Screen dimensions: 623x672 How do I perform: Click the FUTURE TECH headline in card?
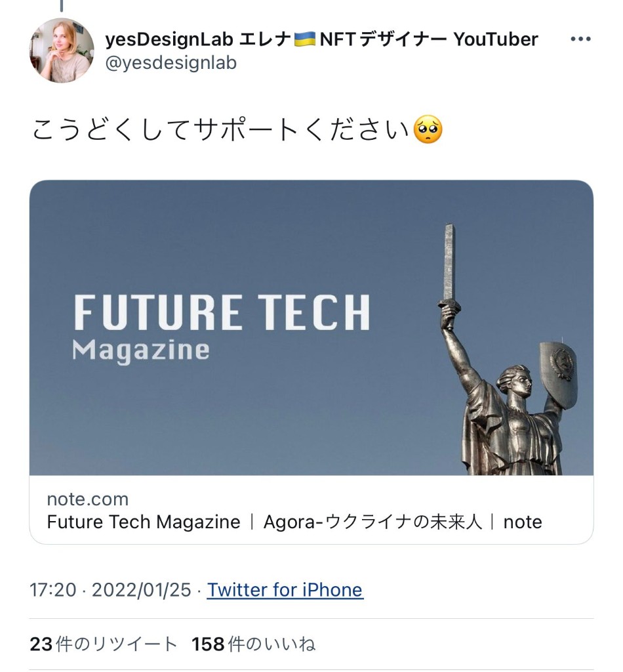pyautogui.click(x=222, y=312)
